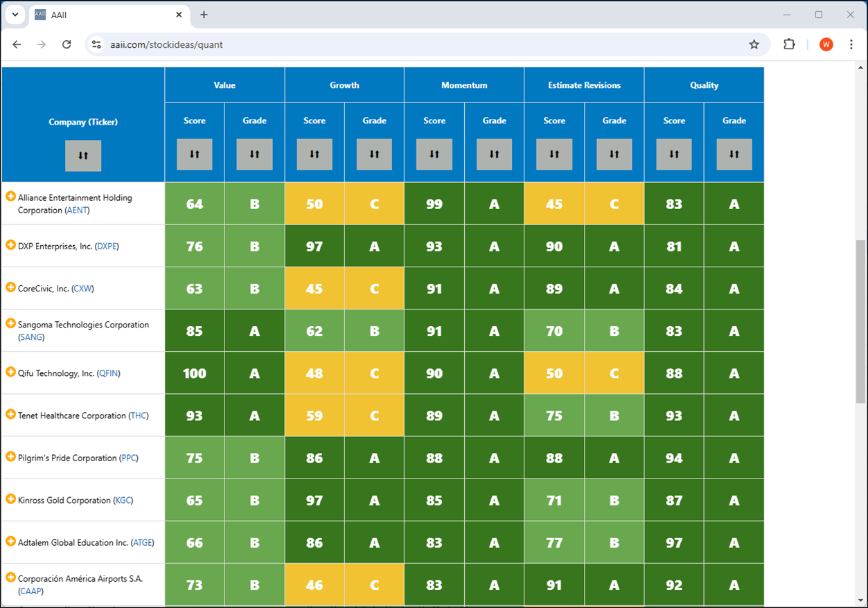Open the tab search dropdown arrow

tap(15, 15)
